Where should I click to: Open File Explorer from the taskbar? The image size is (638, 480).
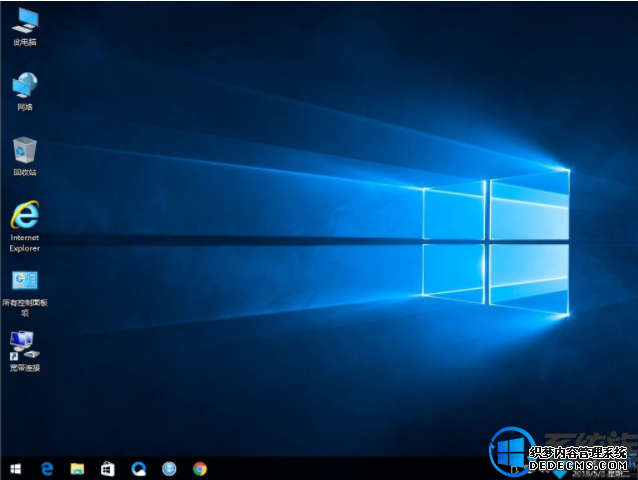pos(77,469)
